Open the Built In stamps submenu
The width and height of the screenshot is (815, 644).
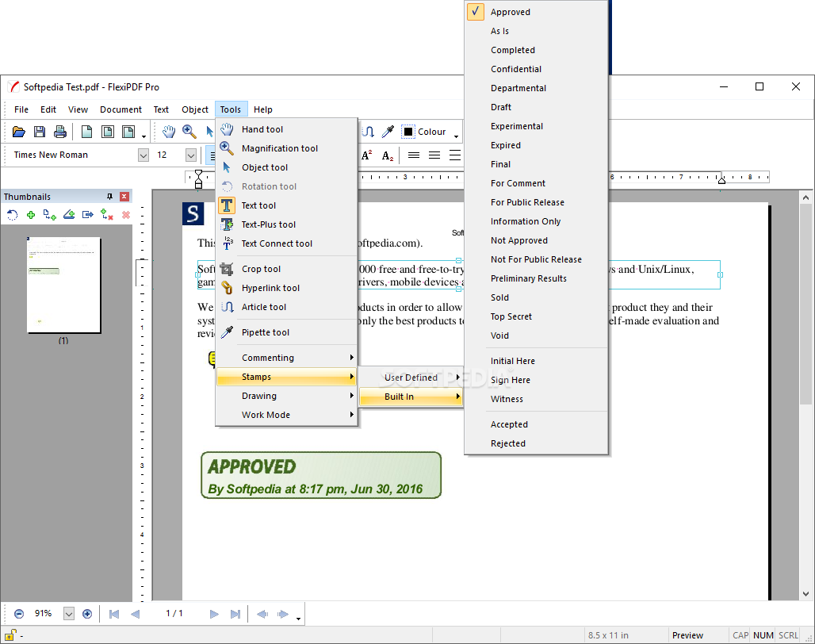tap(411, 397)
